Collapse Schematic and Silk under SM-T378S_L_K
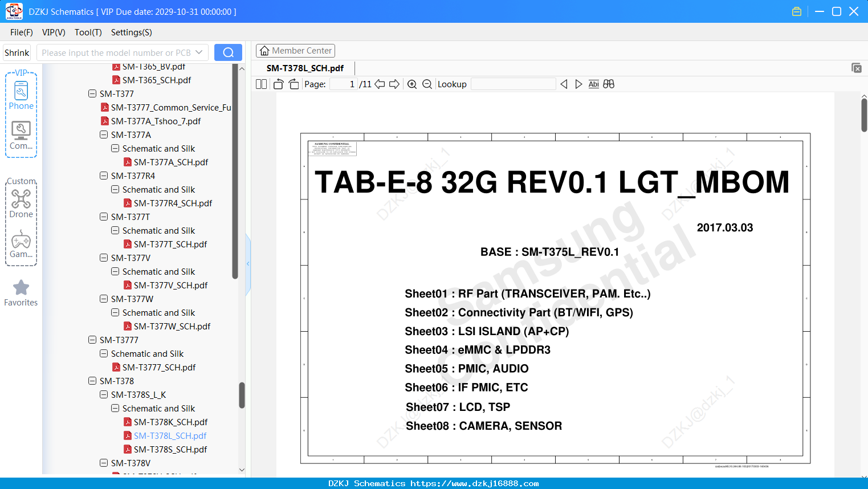868x489 pixels. click(x=115, y=408)
